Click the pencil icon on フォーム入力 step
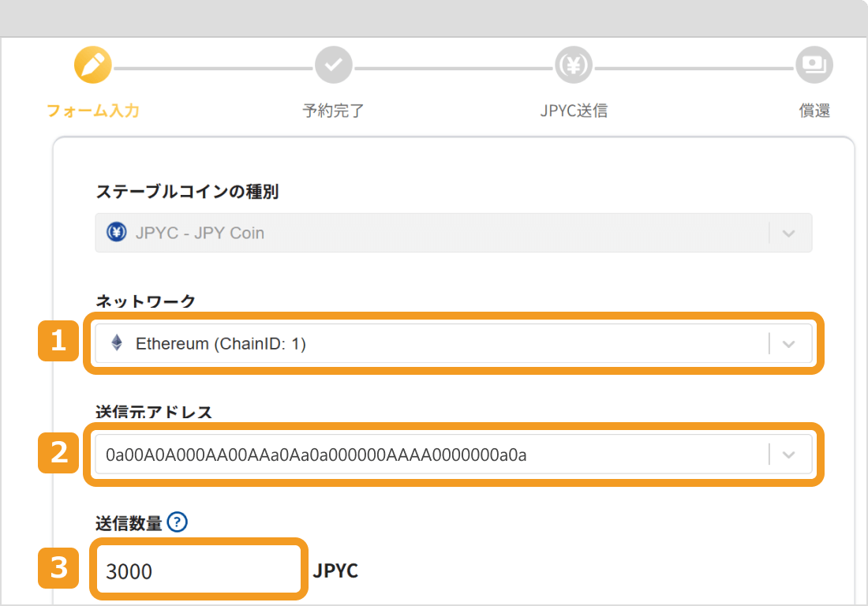 93,65
